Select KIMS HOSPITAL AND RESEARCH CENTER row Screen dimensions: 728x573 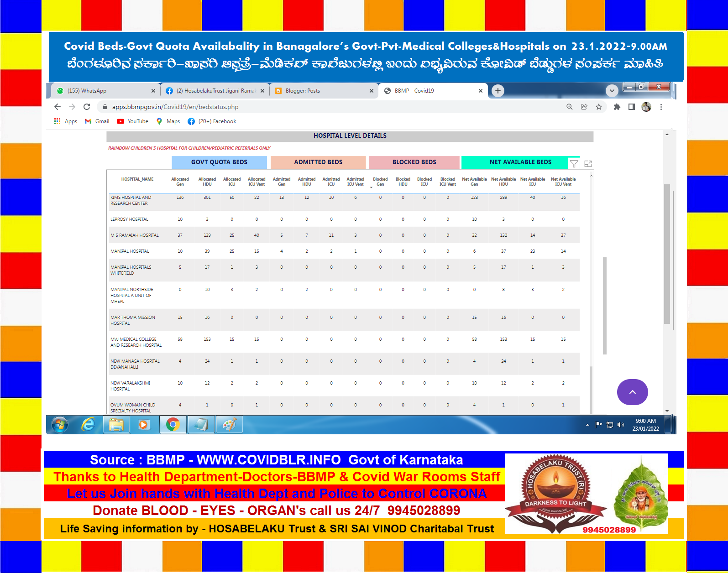tap(344, 200)
